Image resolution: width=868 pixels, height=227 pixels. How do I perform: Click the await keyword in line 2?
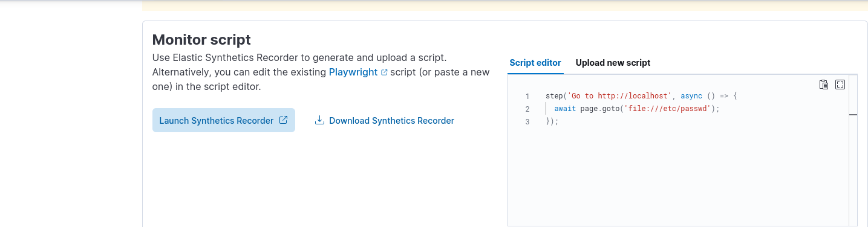(566, 109)
